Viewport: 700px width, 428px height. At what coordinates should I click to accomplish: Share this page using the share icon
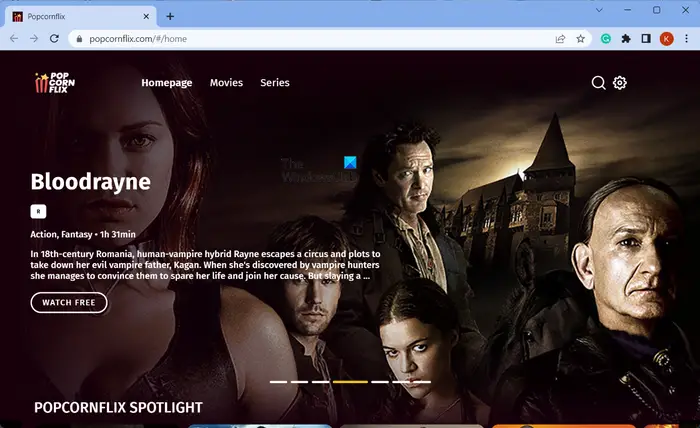coord(560,39)
